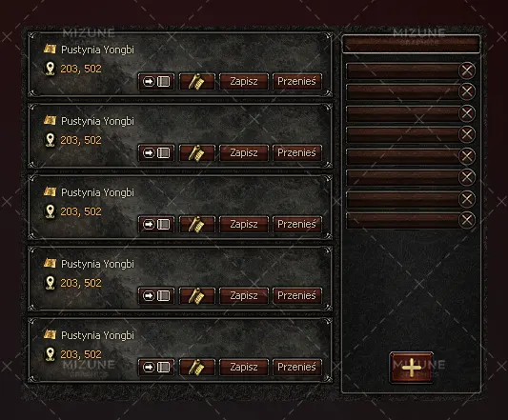This screenshot has width=508, height=420.
Task: Select the top wide header bar on right panel
Action: pyautogui.click(x=411, y=44)
